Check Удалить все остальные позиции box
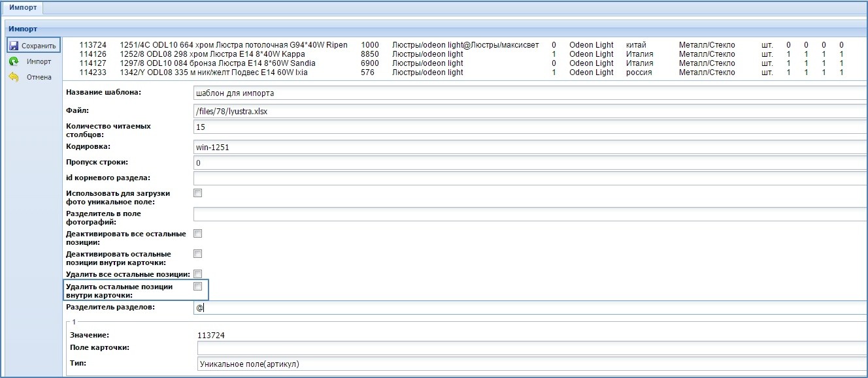This screenshot has height=378, width=868. (x=198, y=274)
